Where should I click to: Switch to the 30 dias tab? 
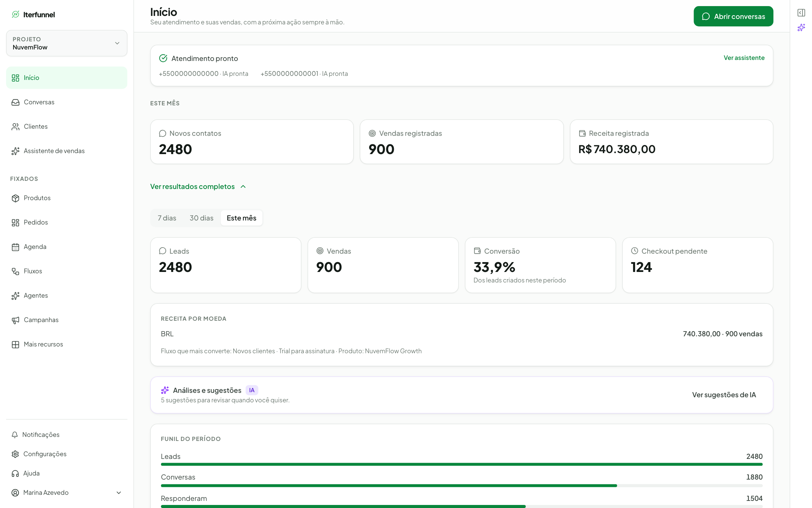(x=201, y=218)
